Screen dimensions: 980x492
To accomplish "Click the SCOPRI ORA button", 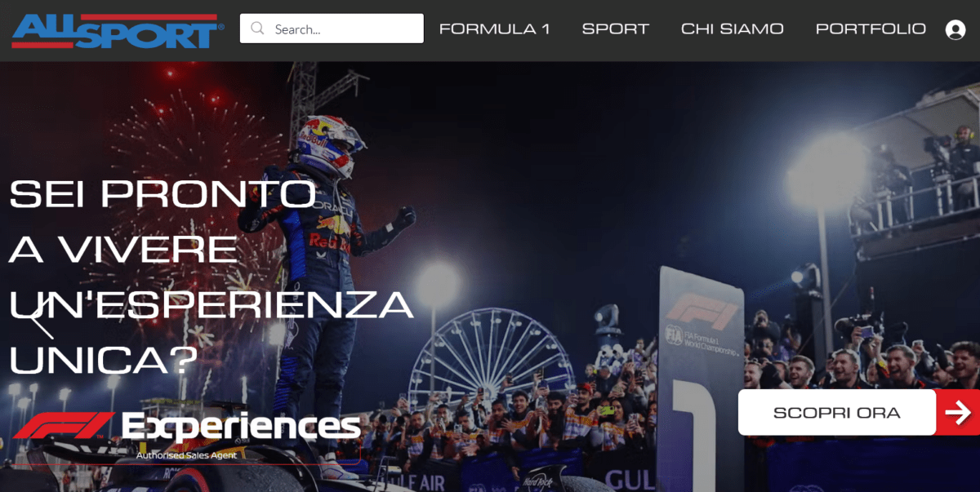I will (x=837, y=412).
